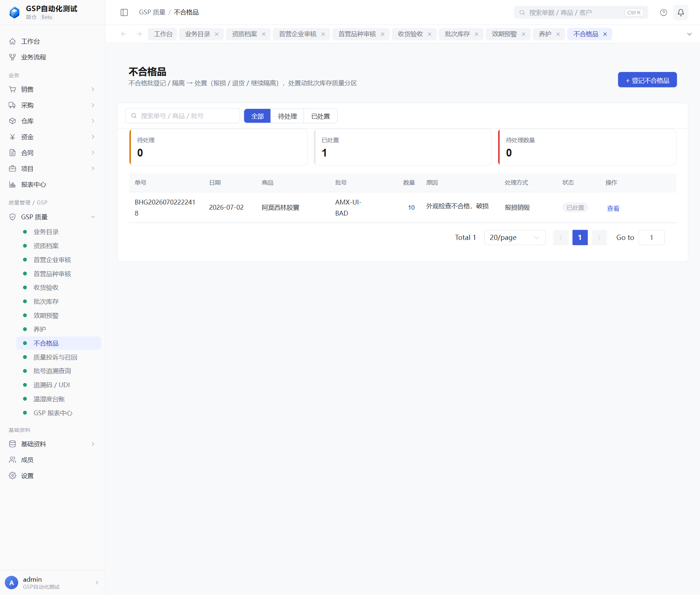
Task: Switch to the 批次库存 tab
Action: (457, 34)
